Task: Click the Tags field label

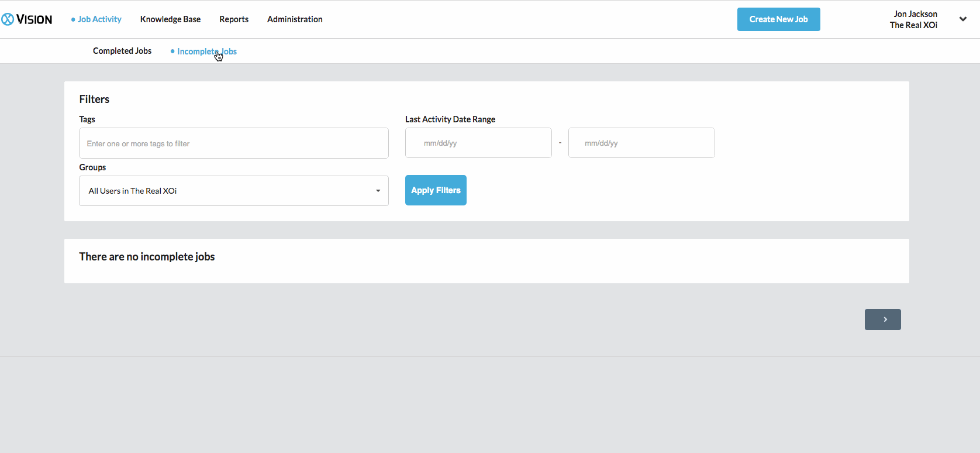Action: coord(87,119)
